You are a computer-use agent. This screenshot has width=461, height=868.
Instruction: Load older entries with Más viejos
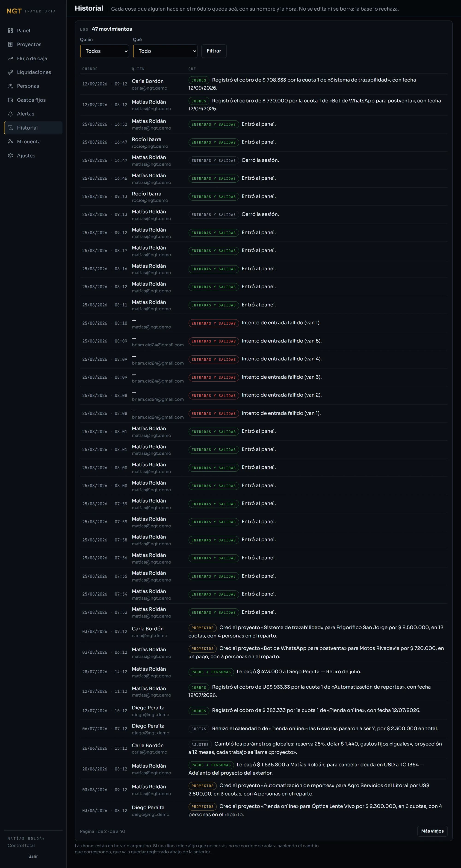pos(432,831)
